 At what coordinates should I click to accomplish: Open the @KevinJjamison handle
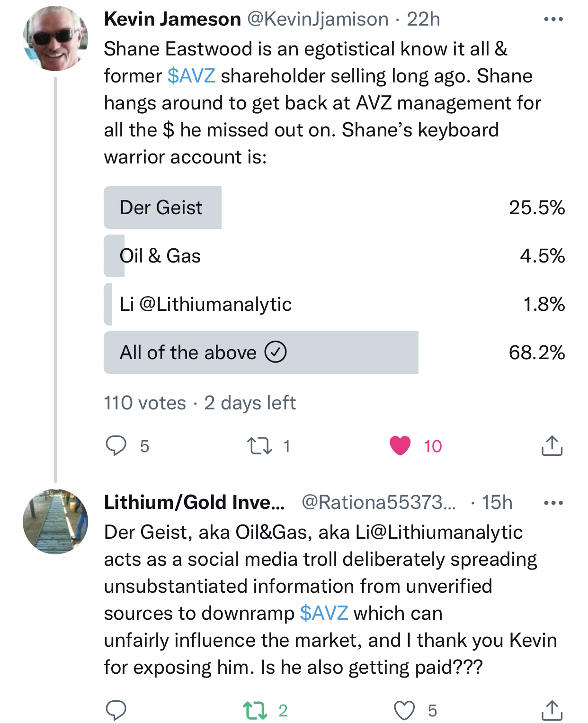pyautogui.click(x=318, y=19)
